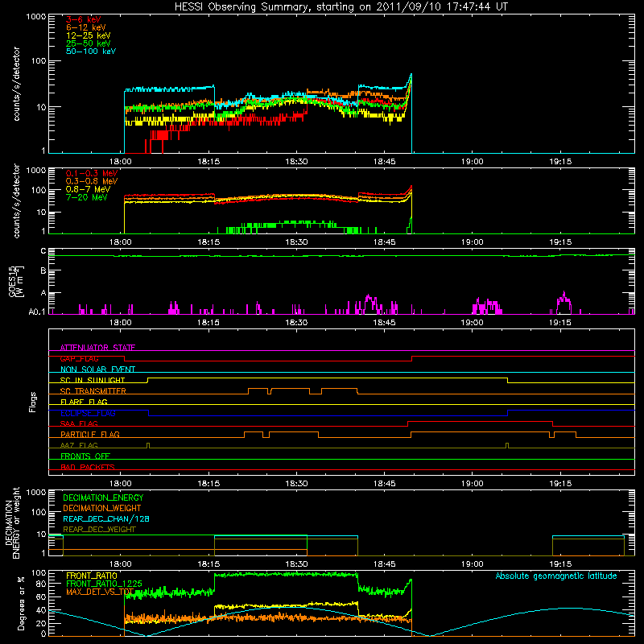Viewport: 644px width, 644px height.
Task: Click the GAP_FLAG label
Action: point(79,358)
